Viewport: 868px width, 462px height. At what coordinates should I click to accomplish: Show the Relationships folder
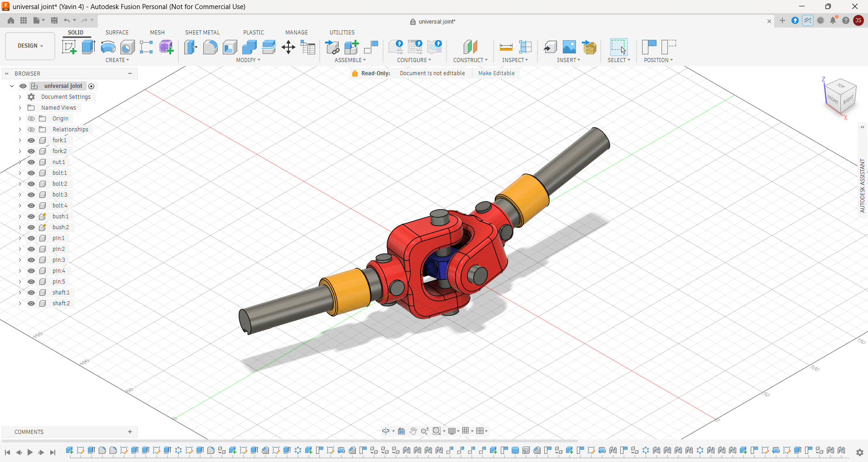pyautogui.click(x=31, y=130)
